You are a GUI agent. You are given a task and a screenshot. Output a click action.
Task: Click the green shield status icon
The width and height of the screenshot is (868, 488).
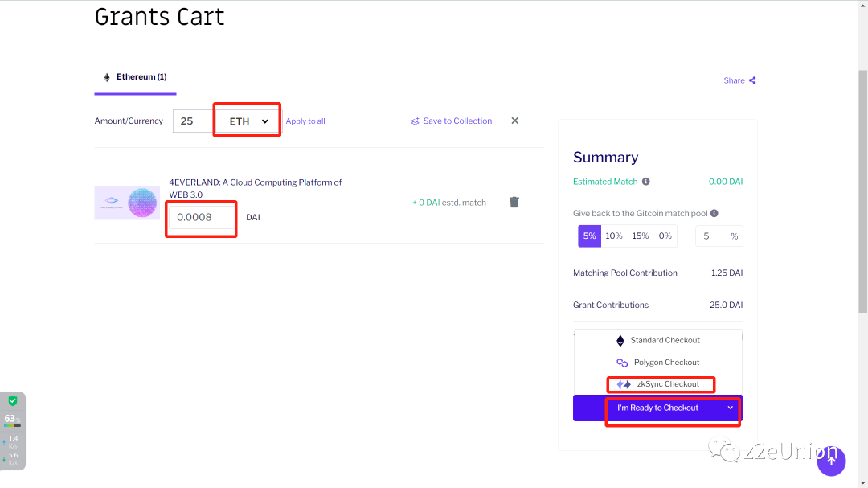tap(13, 400)
